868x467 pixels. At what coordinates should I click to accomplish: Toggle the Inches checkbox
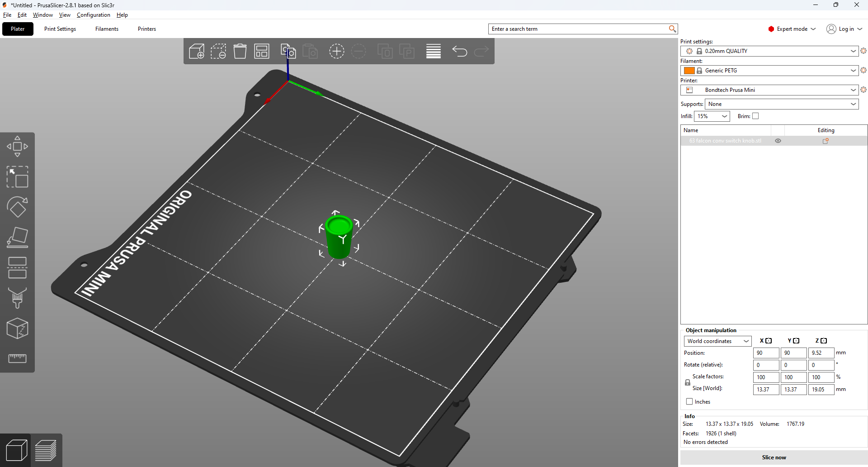[x=689, y=401]
